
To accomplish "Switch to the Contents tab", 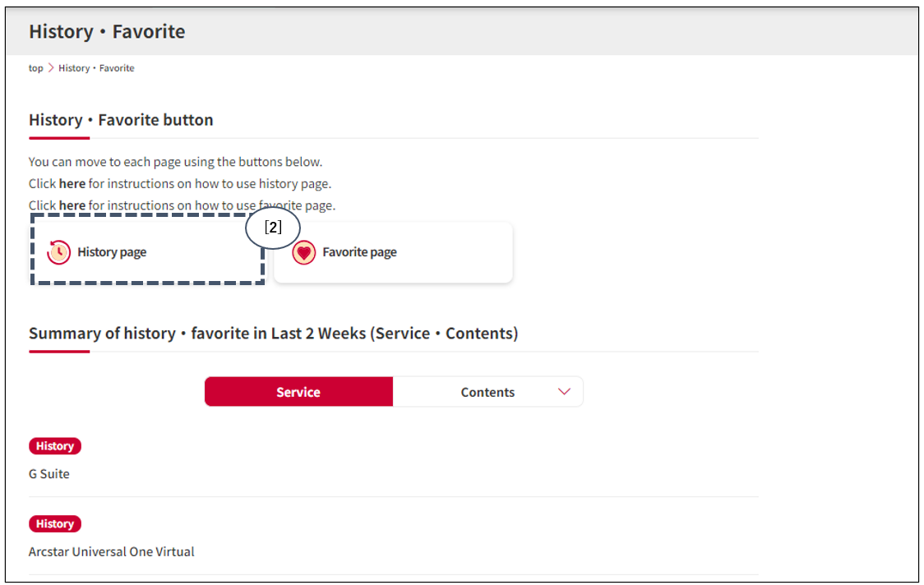I will click(x=488, y=392).
